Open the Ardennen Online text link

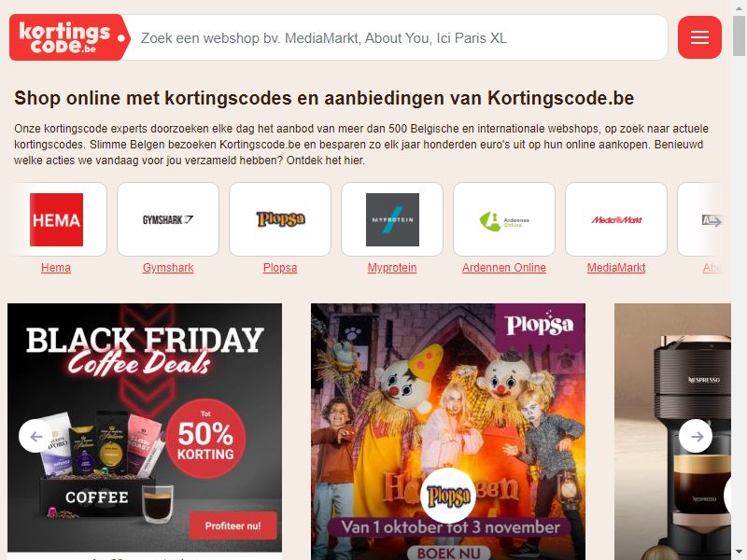[x=504, y=268]
